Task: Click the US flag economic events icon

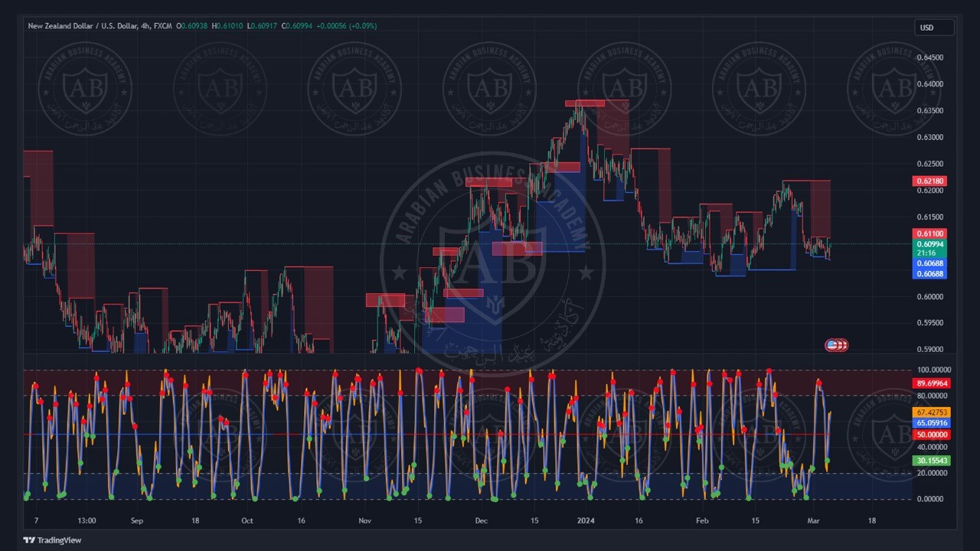Action: coord(831,345)
